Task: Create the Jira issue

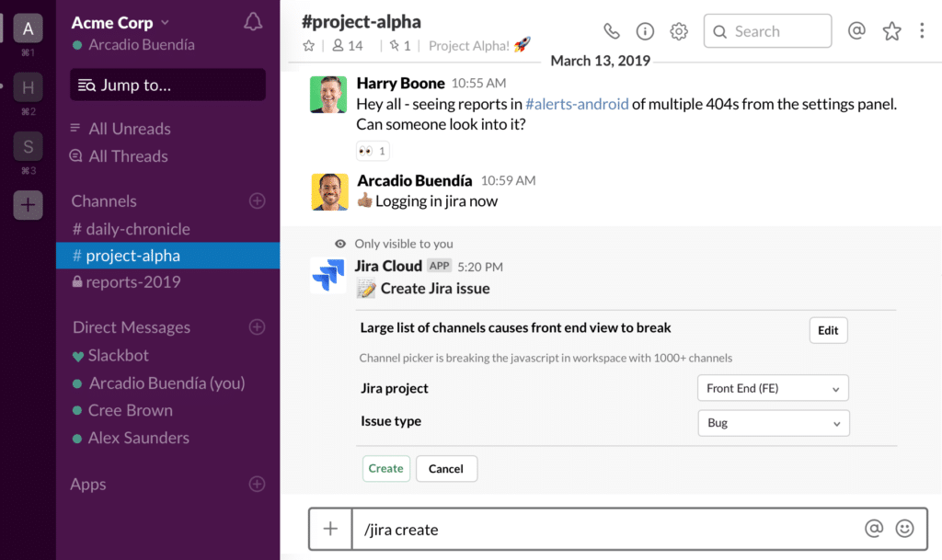Action: coord(385,468)
